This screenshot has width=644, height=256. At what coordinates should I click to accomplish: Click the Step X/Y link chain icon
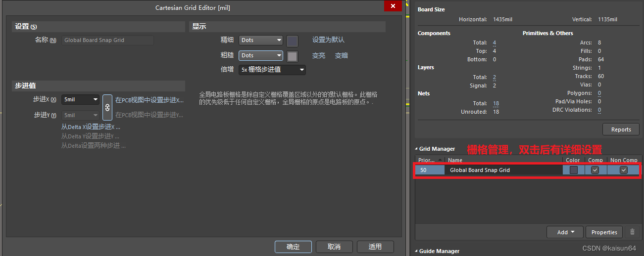pyautogui.click(x=107, y=107)
